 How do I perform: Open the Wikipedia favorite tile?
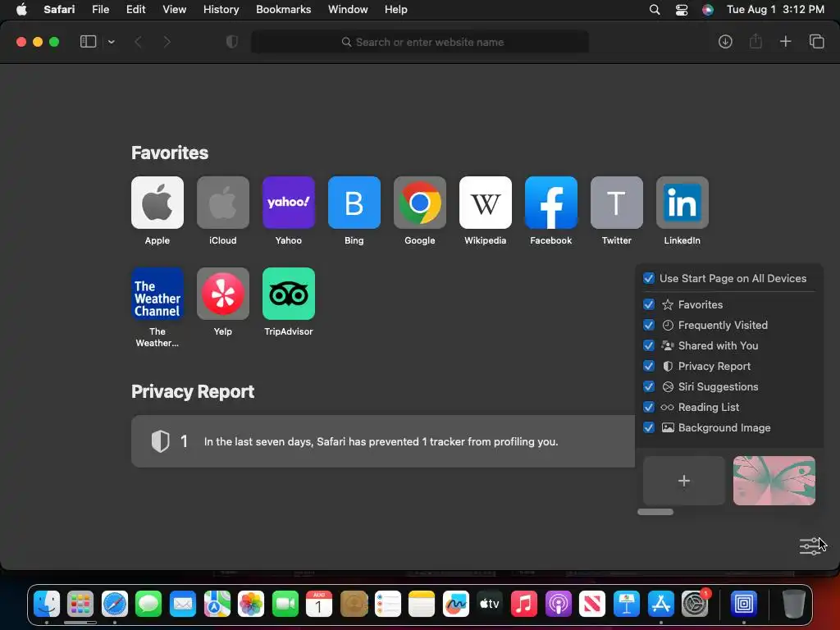[x=486, y=203]
